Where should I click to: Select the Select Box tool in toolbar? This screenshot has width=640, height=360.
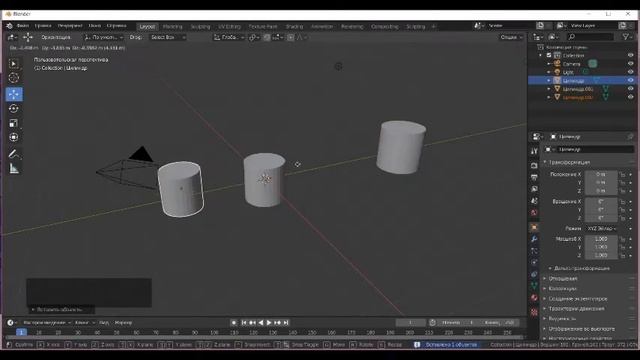13,64
